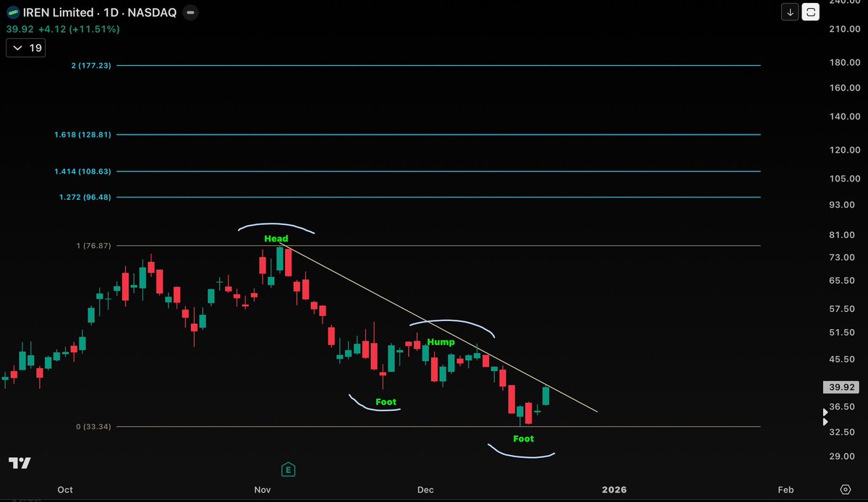This screenshot has width=868, height=502.
Task: Click the 81.00 price scale value
Action: (843, 235)
